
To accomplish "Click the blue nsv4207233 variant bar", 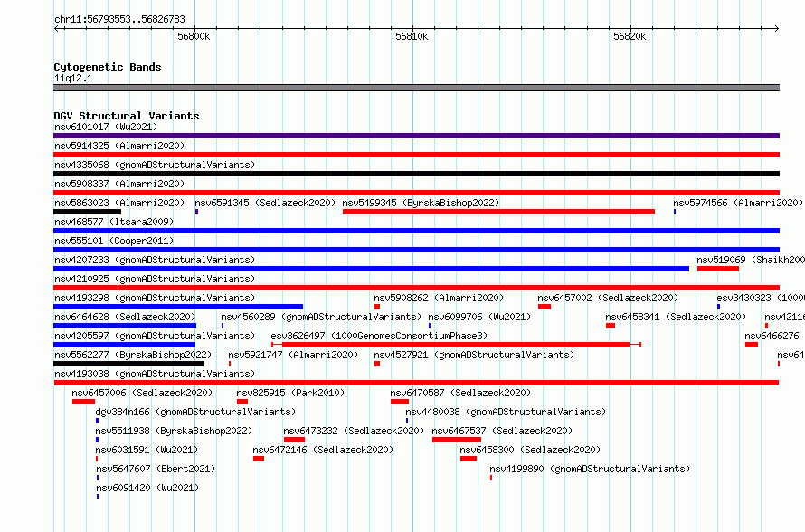I will pos(371,269).
